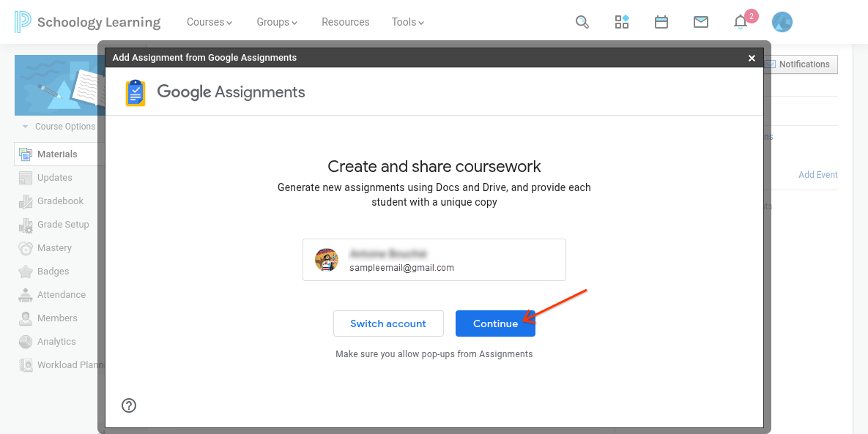The width and height of the screenshot is (868, 434).
Task: Open the app launcher grid icon
Action: (622, 22)
